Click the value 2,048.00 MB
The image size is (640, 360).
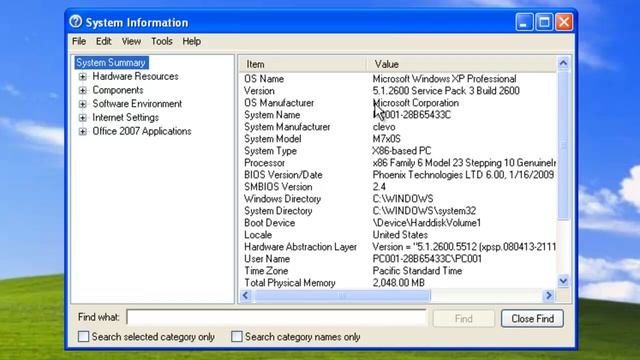pos(398,283)
